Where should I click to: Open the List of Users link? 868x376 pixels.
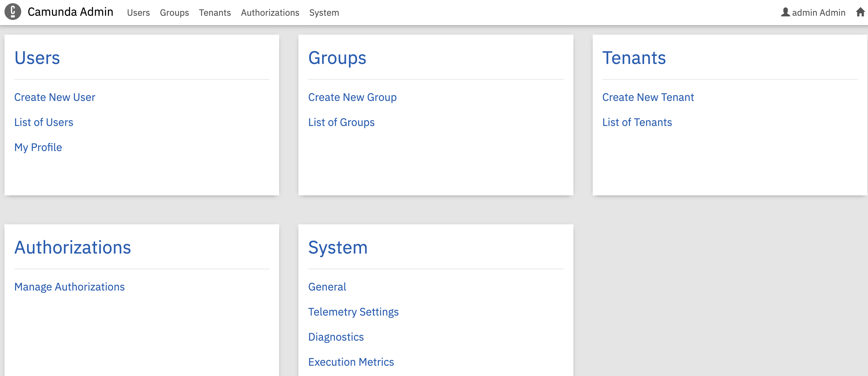[x=43, y=122]
